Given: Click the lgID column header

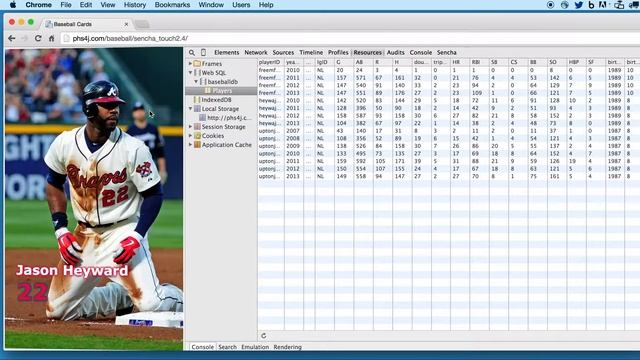Looking at the screenshot, I should point(324,62).
